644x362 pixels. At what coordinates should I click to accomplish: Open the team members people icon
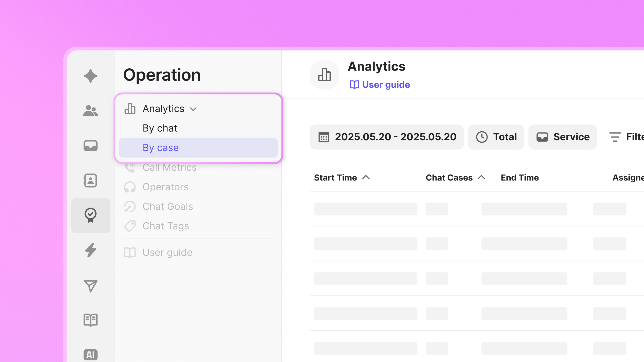click(90, 111)
